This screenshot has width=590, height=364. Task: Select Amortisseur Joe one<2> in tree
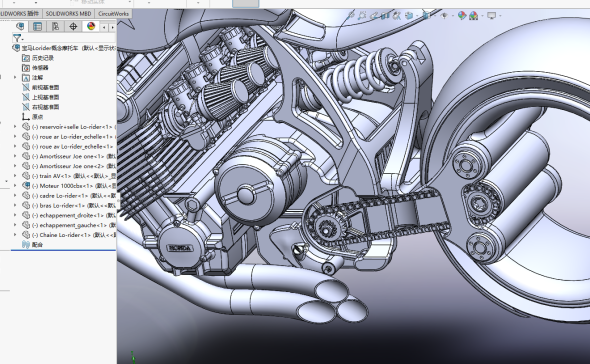pyautogui.click(x=69, y=166)
